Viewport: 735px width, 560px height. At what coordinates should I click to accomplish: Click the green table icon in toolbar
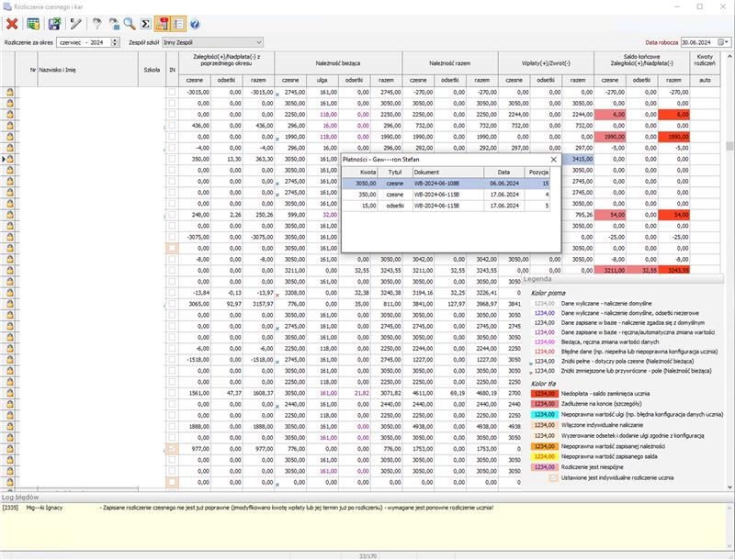33,23
